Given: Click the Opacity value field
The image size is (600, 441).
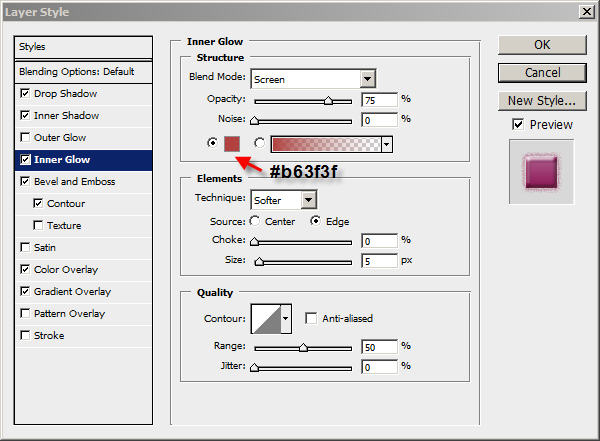Looking at the screenshot, I should (x=379, y=100).
